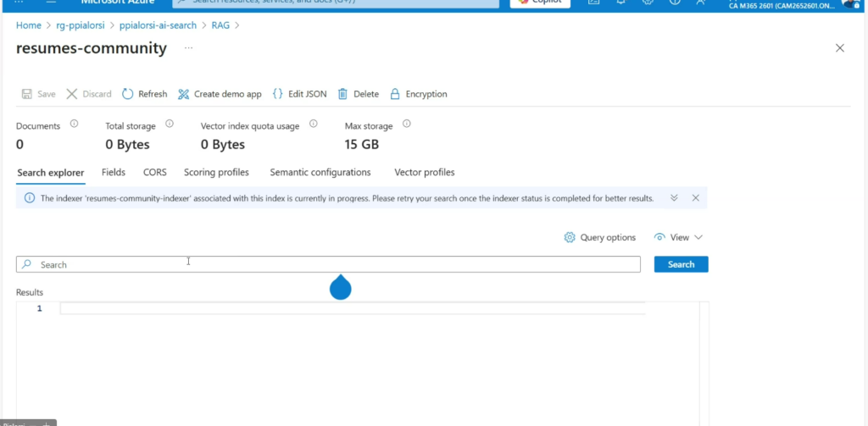
Task: Click the blue Search button
Action: click(681, 264)
